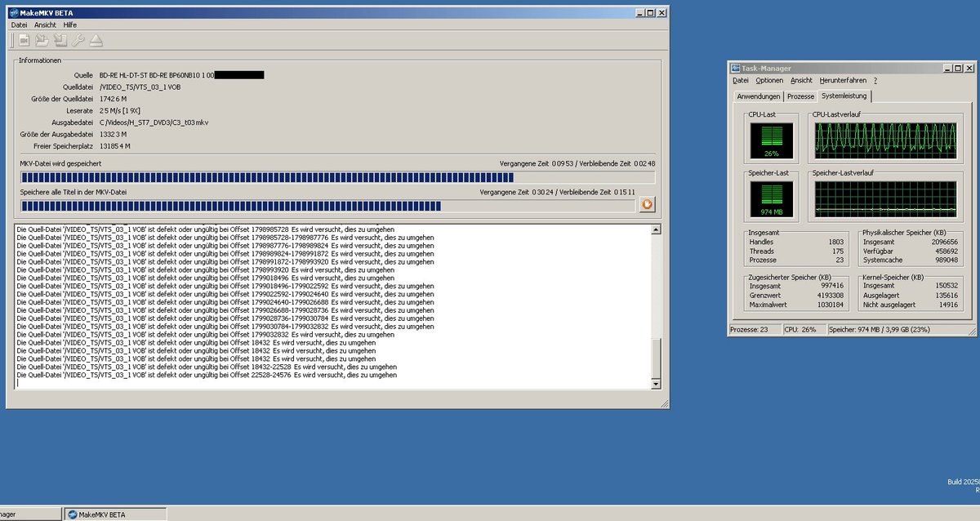Open the Datei menu in Task-Manager

(741, 81)
